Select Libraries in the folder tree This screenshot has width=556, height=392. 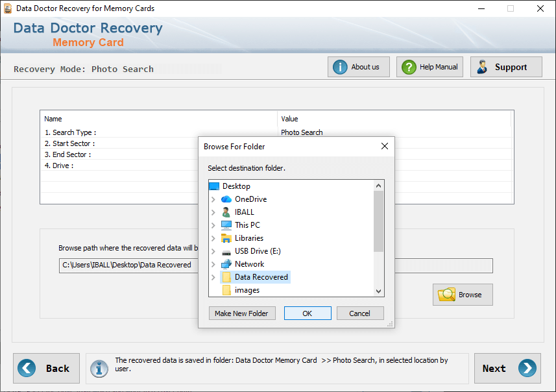pos(249,238)
